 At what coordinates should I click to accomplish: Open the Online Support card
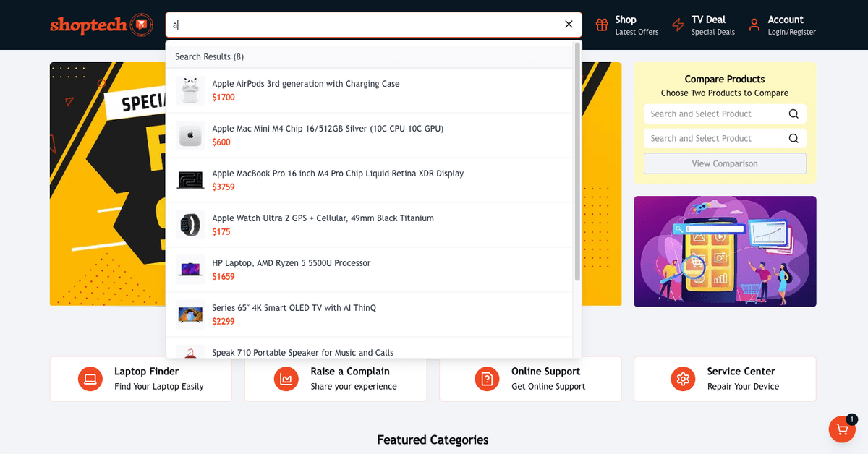click(x=530, y=379)
